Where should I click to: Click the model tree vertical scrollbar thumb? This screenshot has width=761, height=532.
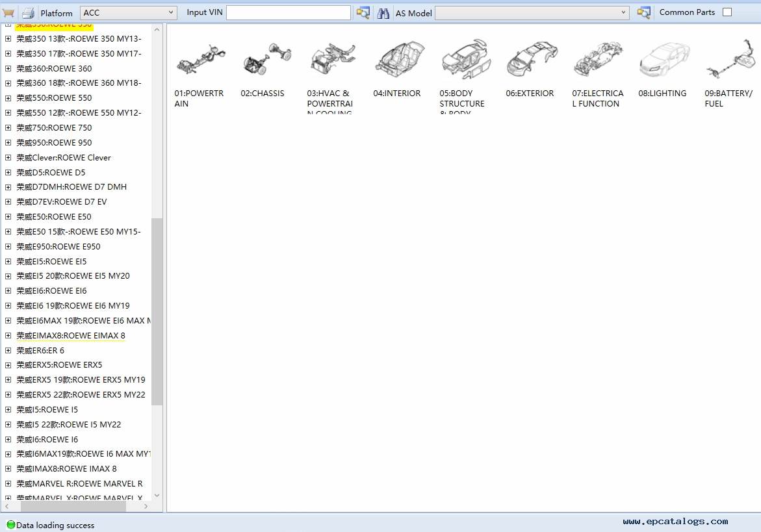coord(157,312)
